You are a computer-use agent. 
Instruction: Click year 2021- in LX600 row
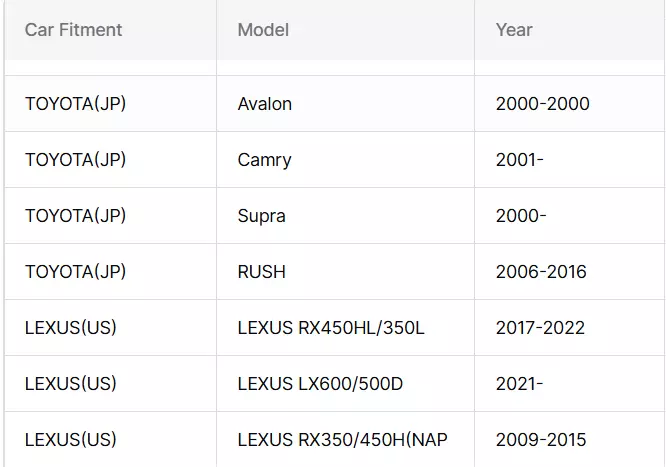[x=519, y=384]
